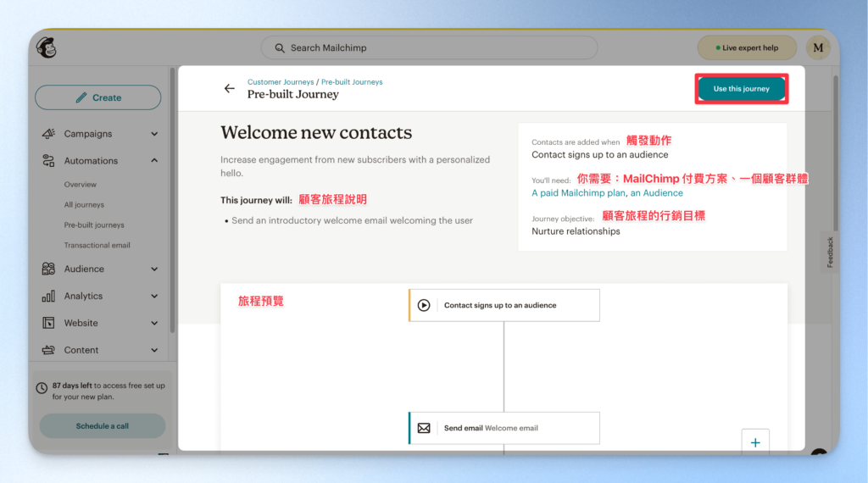Open Transactional email in the sidebar
The width and height of the screenshot is (868, 483).
tap(97, 245)
